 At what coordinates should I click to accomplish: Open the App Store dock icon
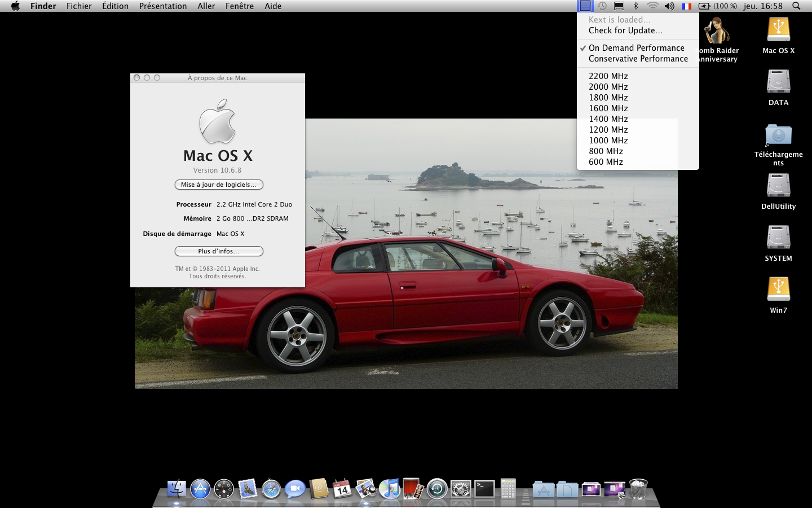pos(200,489)
